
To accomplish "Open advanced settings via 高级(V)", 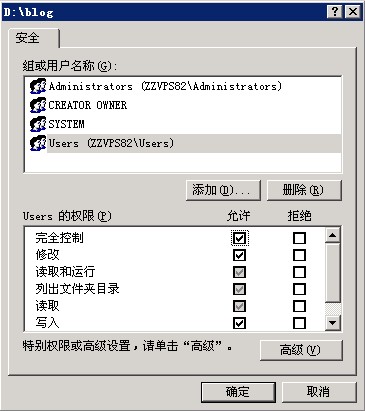I will [301, 350].
